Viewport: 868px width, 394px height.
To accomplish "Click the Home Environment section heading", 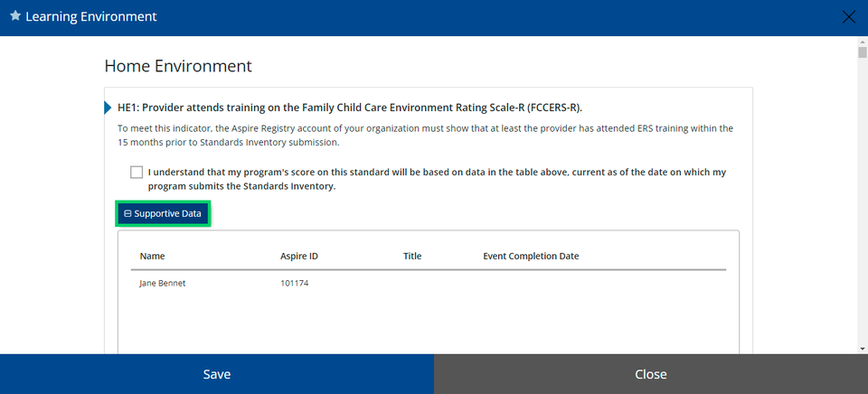I will (x=178, y=66).
